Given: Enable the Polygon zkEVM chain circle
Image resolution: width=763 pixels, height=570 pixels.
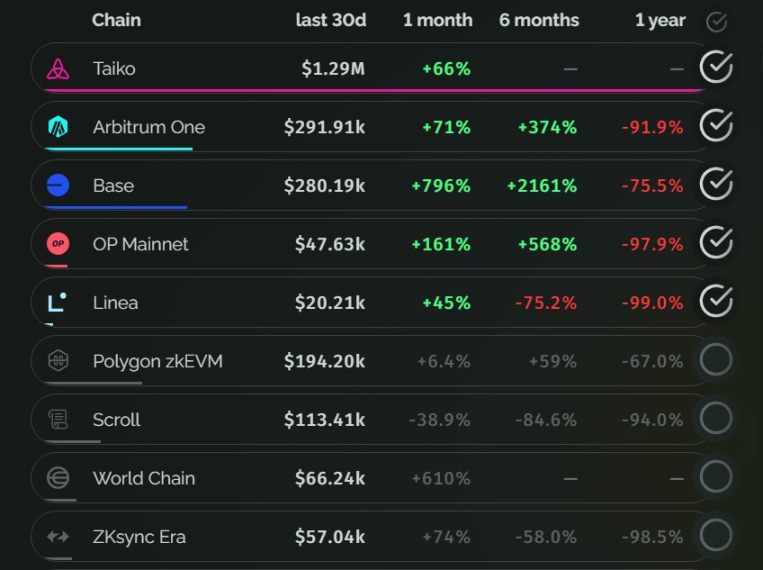Looking at the screenshot, I should [716, 360].
